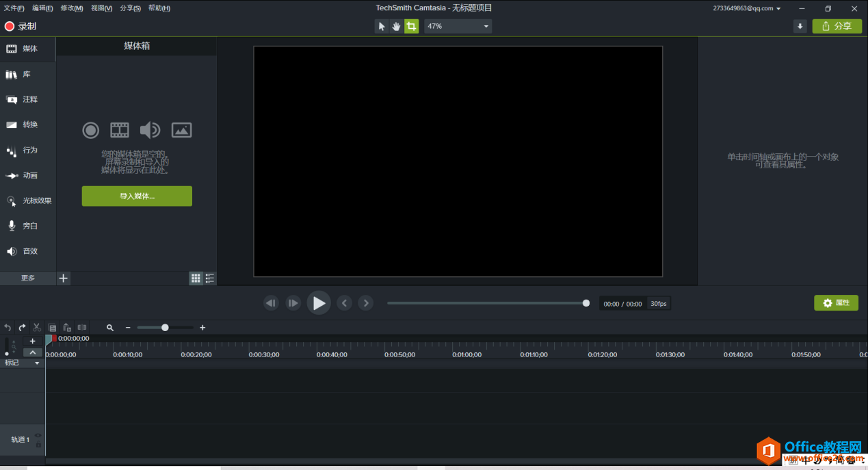Image resolution: width=868 pixels, height=470 pixels.
Task: Click the green 导入媒体 button
Action: coord(137,196)
